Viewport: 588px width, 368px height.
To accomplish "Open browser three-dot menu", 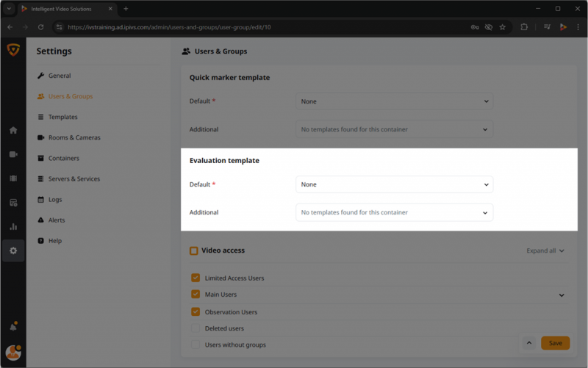I will 578,27.
